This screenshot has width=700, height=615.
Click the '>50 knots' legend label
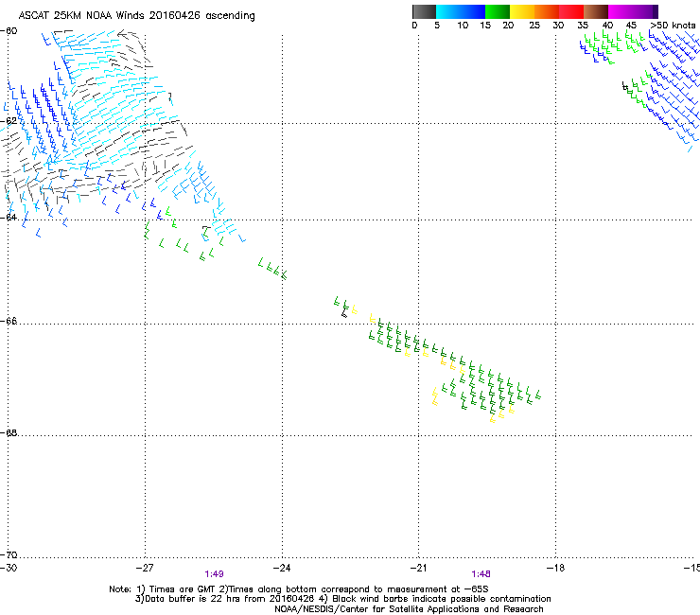click(x=673, y=26)
